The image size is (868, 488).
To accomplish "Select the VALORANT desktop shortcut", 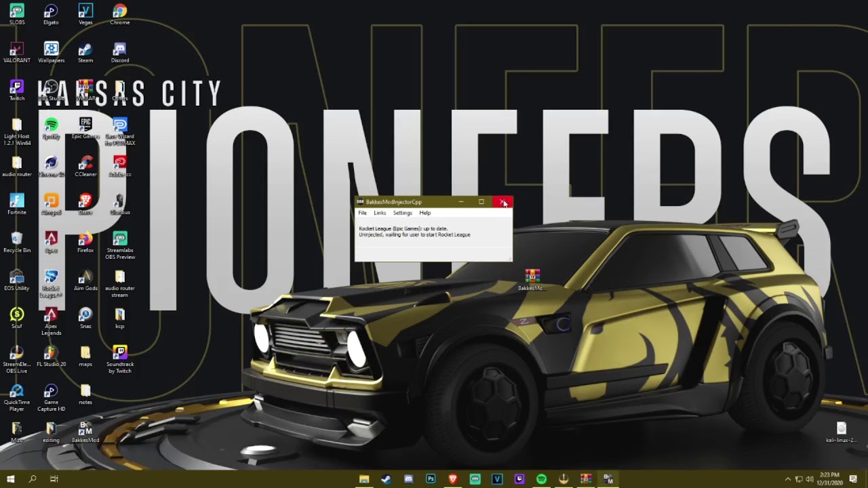I will point(17,52).
